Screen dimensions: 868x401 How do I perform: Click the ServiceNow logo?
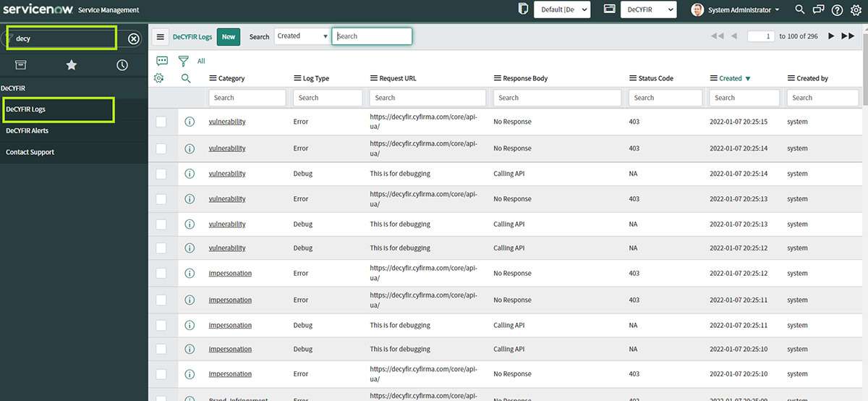38,9
